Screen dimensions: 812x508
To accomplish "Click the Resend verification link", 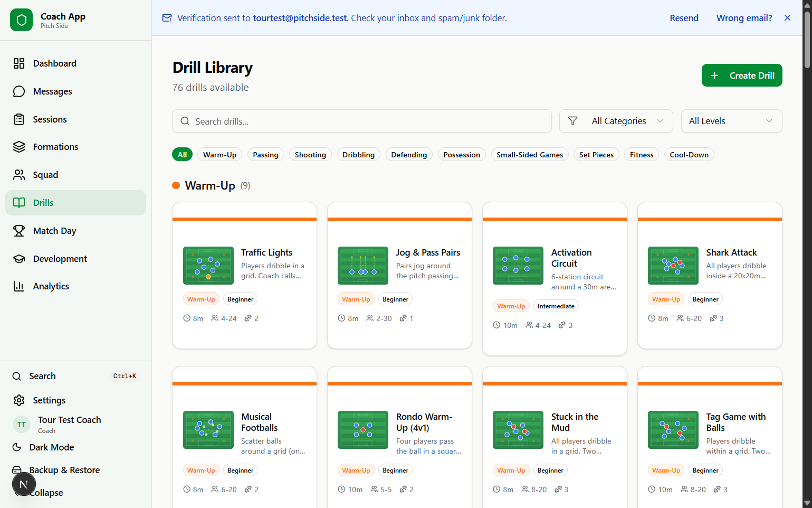I will 684,18.
